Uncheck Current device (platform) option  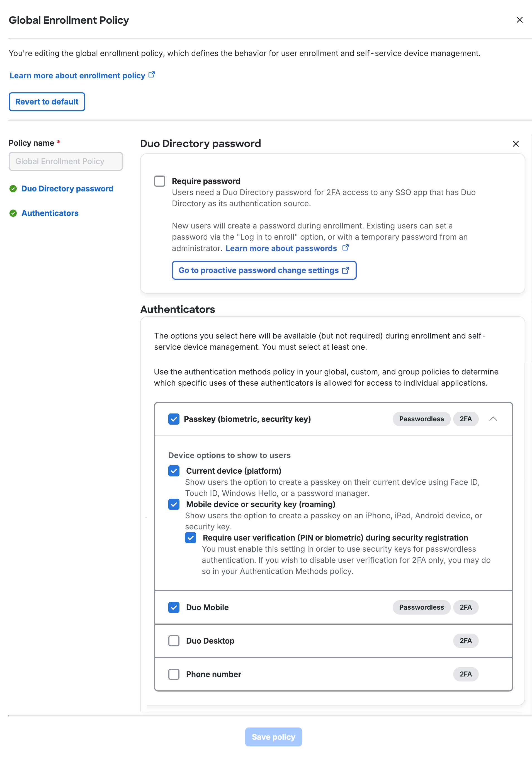[x=174, y=471]
